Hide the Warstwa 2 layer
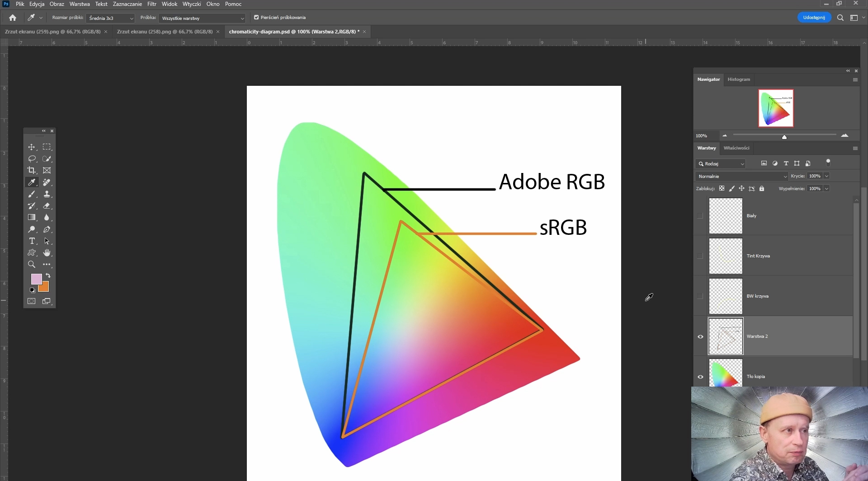This screenshot has height=481, width=868. (700, 336)
